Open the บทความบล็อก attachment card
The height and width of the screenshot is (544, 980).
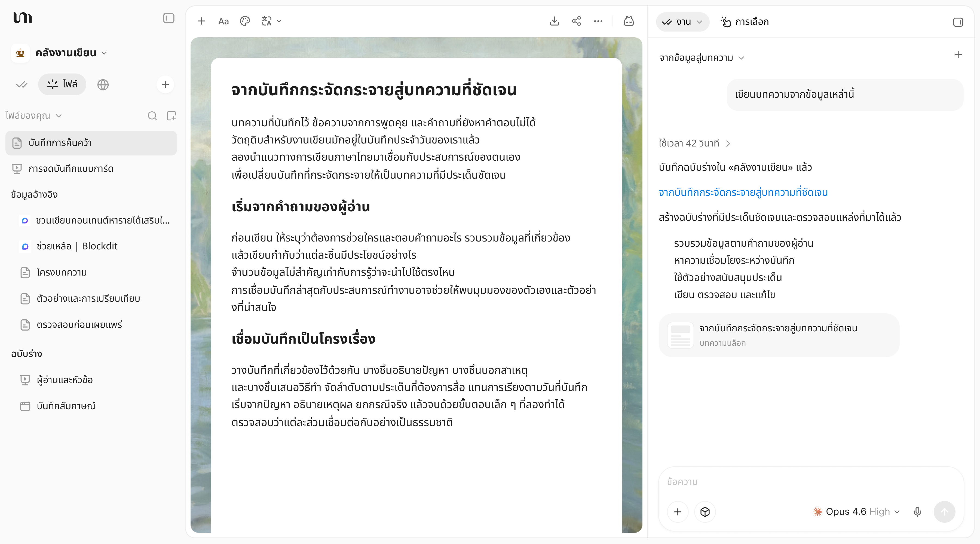coord(779,335)
